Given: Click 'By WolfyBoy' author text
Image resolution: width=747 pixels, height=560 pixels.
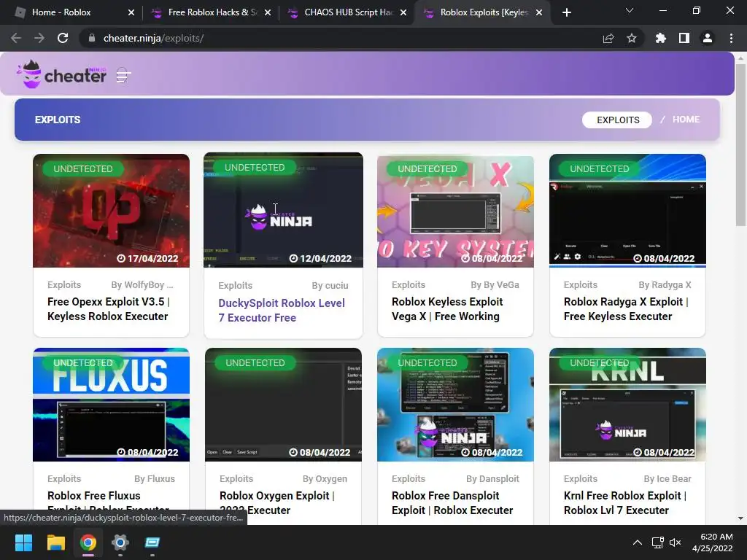Looking at the screenshot, I should coord(142,285).
